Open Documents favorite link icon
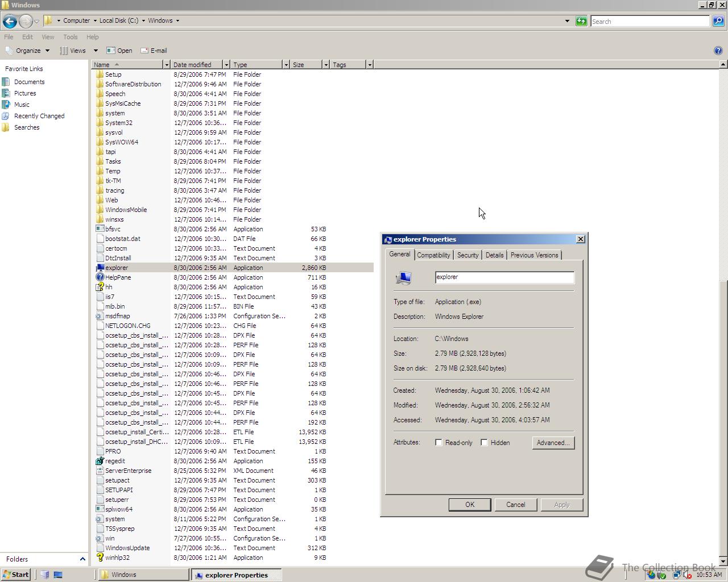728x582 pixels. 6,82
